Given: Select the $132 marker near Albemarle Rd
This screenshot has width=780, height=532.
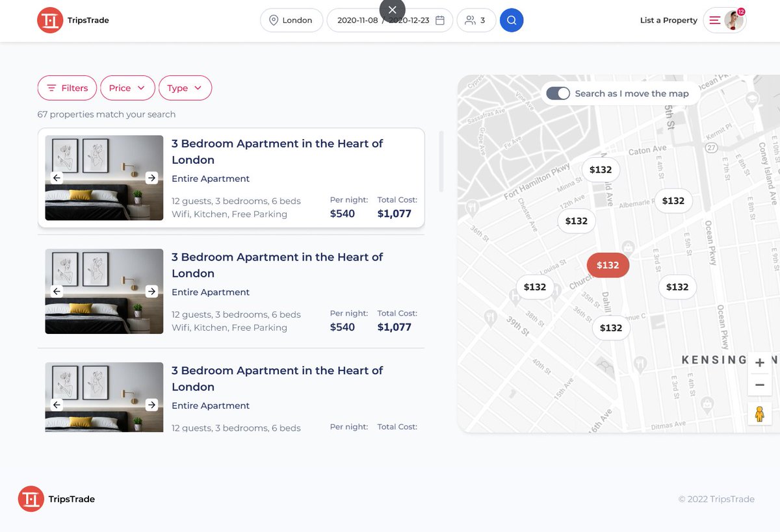Looking at the screenshot, I should [673, 201].
